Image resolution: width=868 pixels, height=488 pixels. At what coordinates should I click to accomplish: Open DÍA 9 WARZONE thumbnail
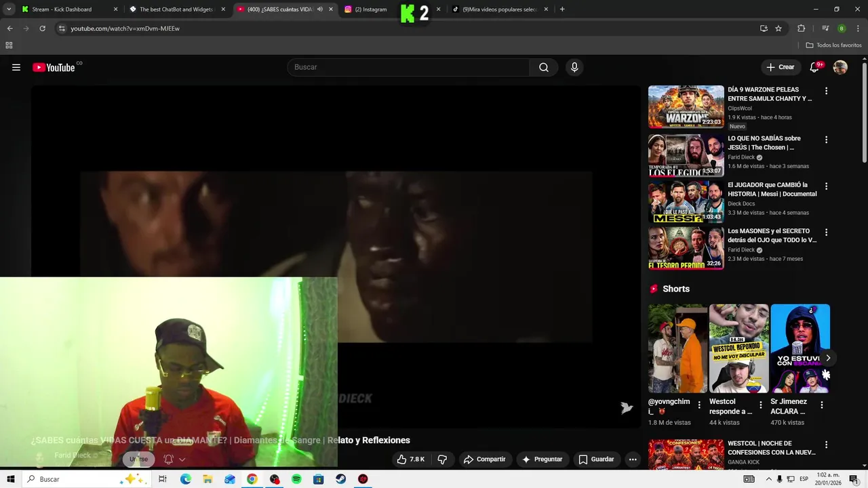point(686,106)
